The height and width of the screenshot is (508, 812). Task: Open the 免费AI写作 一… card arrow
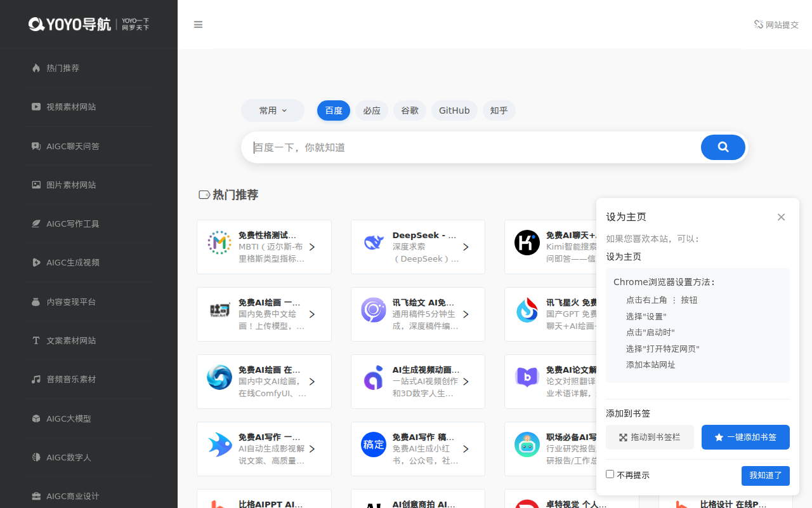coord(312,449)
